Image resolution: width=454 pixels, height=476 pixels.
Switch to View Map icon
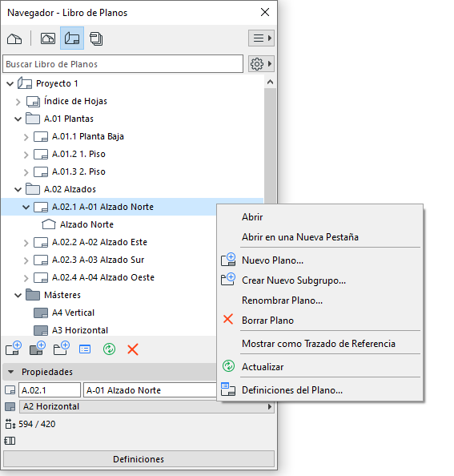point(48,38)
